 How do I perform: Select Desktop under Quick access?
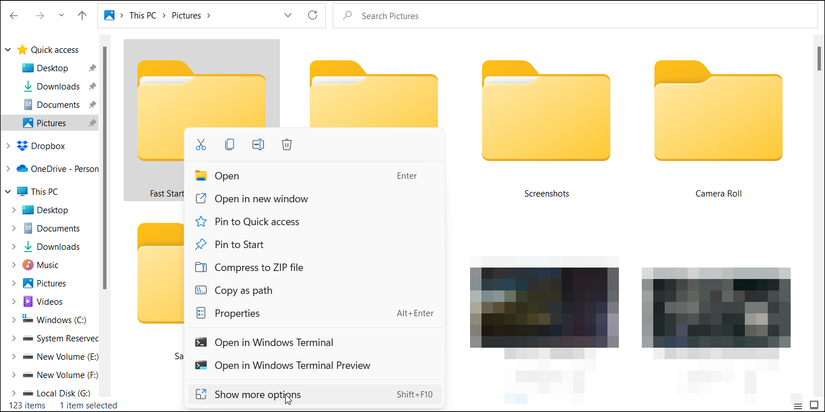[52, 68]
